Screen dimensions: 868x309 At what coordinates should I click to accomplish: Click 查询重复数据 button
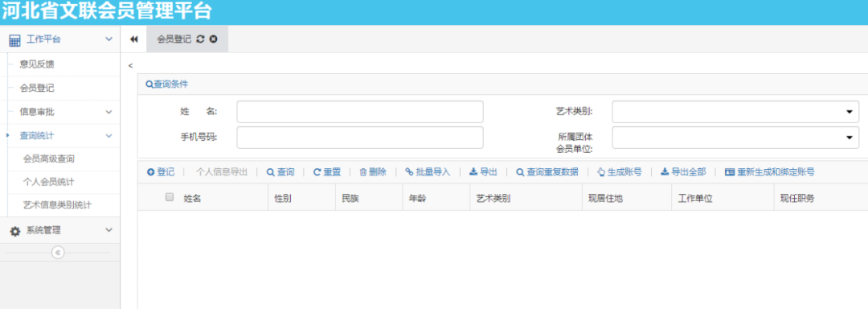tap(547, 172)
